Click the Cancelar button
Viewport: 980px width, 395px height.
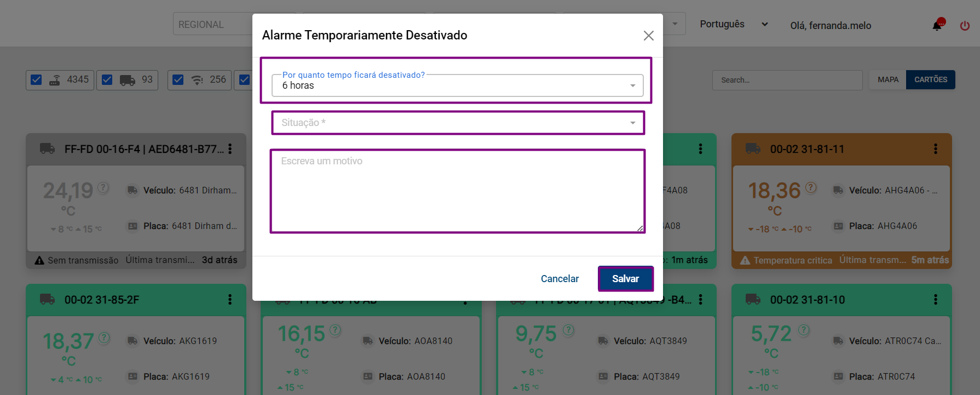click(x=560, y=279)
